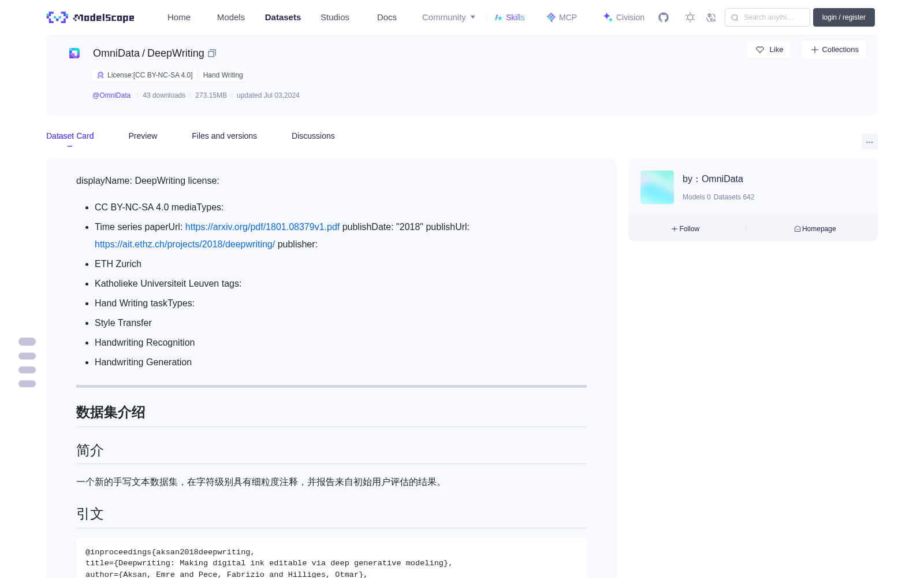Open ait.ethz.ch deepwriting project link
The width and height of the screenshot is (924, 578).
[185, 244]
